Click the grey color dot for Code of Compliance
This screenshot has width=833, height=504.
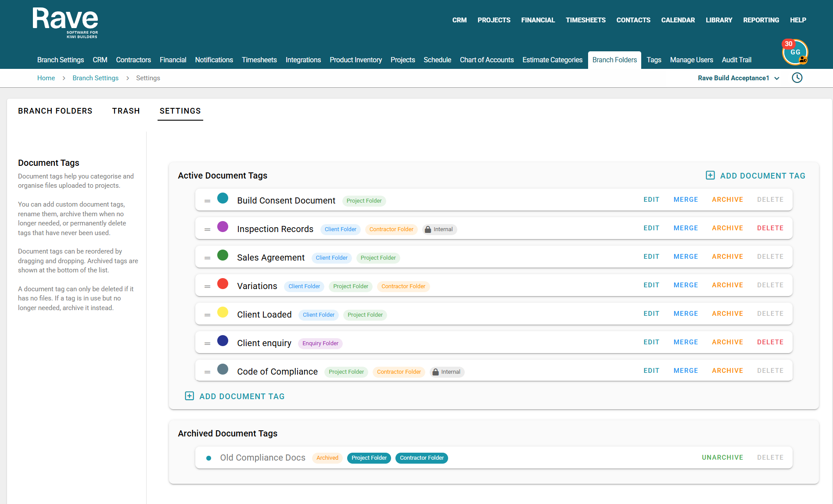click(223, 369)
